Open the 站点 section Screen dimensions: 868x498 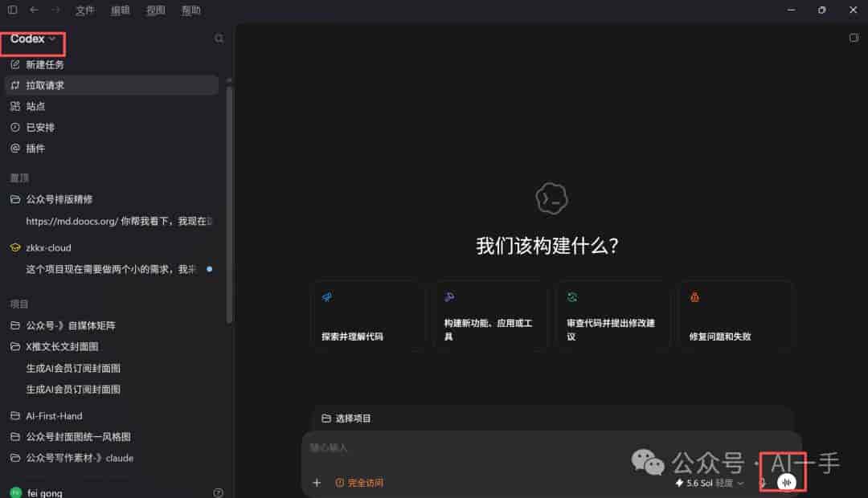coord(111,106)
